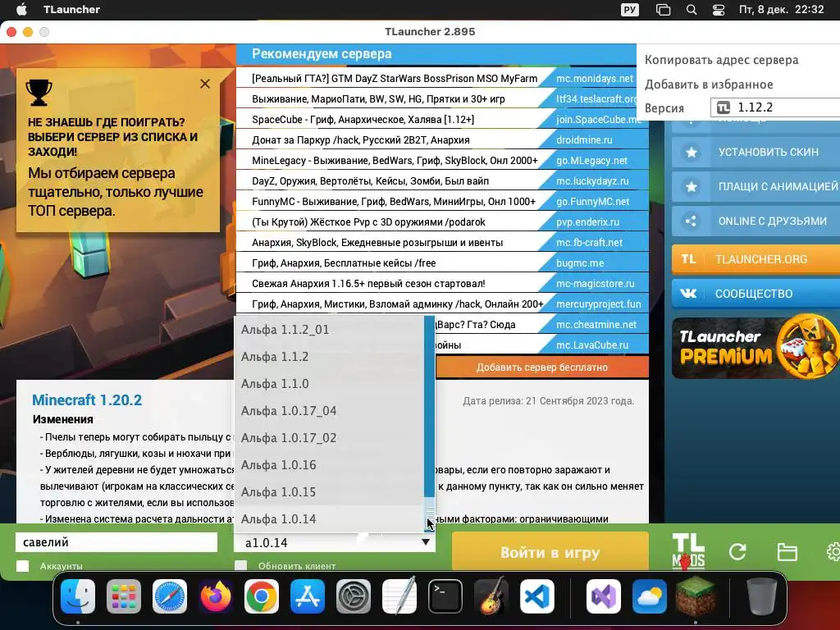Select Альфа 1.0.17_02 from the list
Viewport: 840px width, 630px height.
pos(329,438)
